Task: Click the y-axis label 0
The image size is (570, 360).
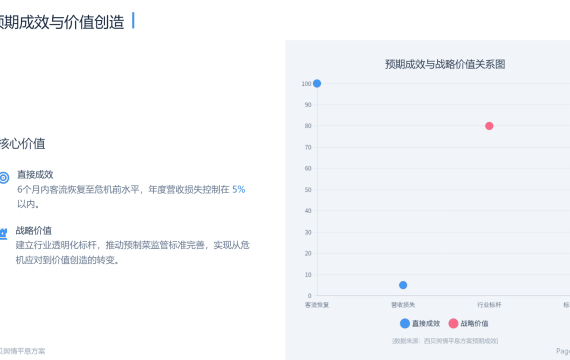Action: click(x=310, y=296)
